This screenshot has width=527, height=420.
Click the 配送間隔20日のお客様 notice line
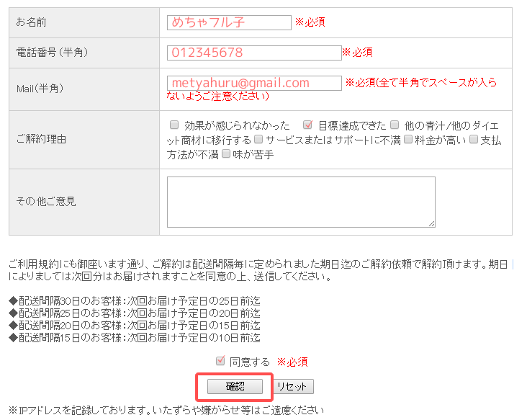tap(135, 325)
